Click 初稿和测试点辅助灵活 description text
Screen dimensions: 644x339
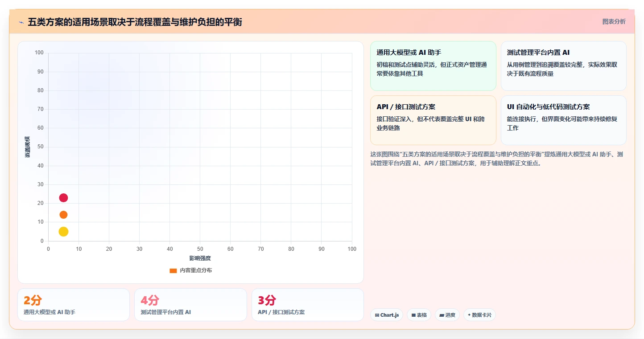click(431, 69)
